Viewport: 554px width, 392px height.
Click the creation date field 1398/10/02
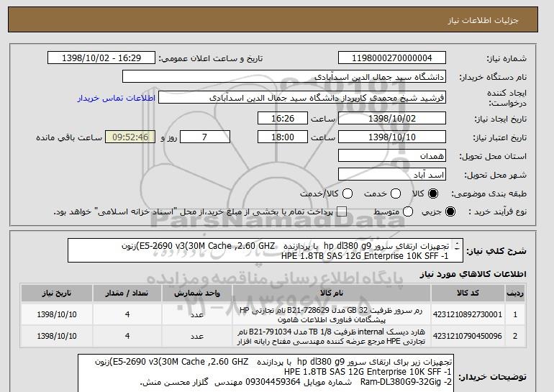click(x=392, y=118)
